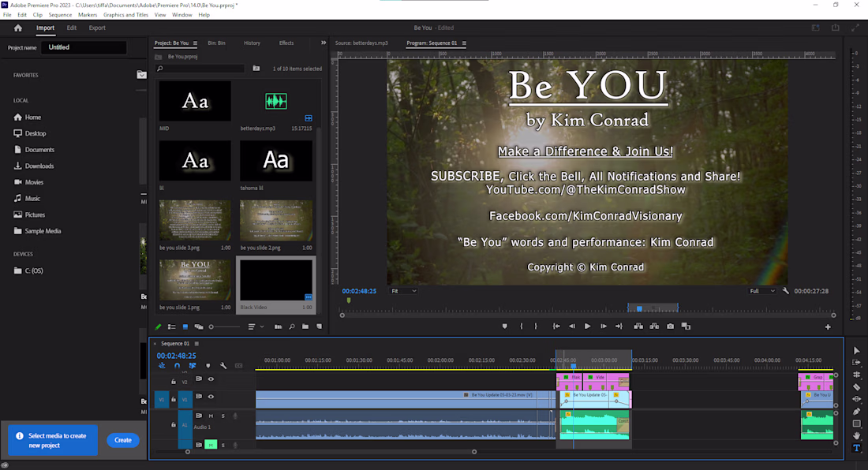This screenshot has width=868, height=470.
Task: Toggle V1 track output eye icon
Action: 211,397
